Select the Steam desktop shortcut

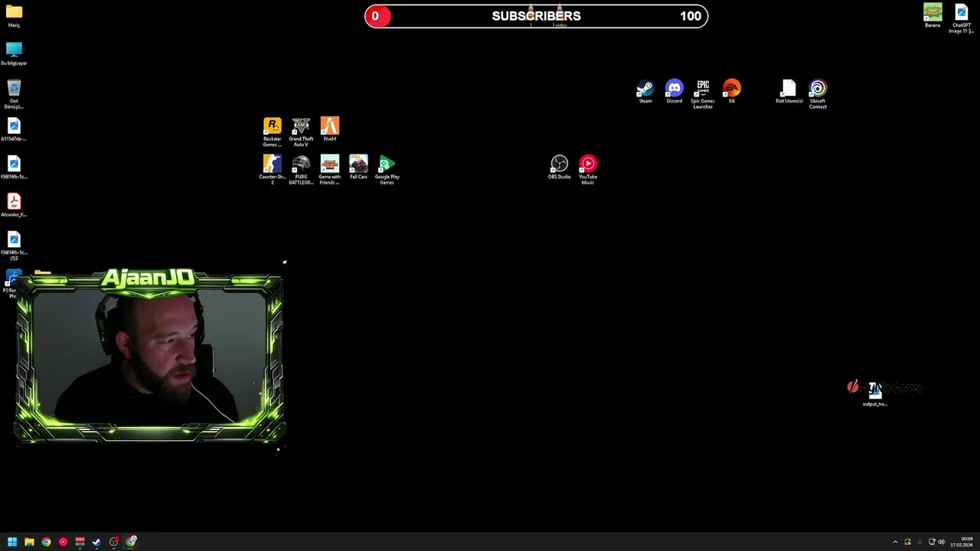coord(645,91)
